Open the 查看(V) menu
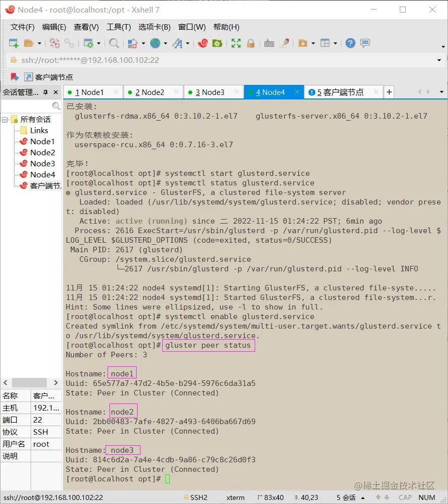The image size is (448, 504). tap(86, 27)
